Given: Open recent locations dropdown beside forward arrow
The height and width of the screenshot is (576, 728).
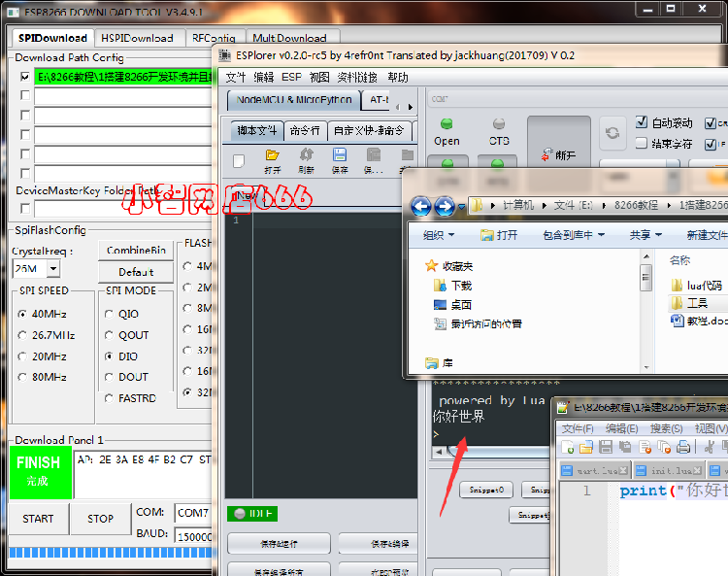Looking at the screenshot, I should click(x=461, y=207).
